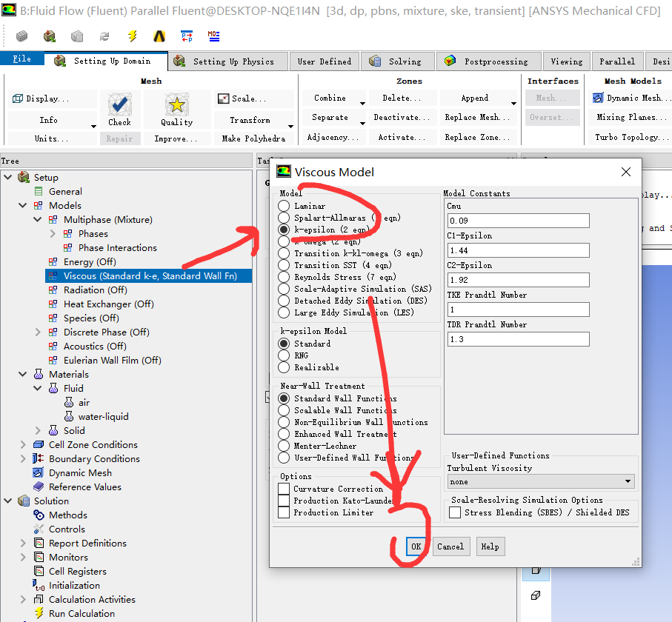Switch to the User Defined tab
Image resolution: width=672 pixels, height=622 pixels.
[324, 61]
